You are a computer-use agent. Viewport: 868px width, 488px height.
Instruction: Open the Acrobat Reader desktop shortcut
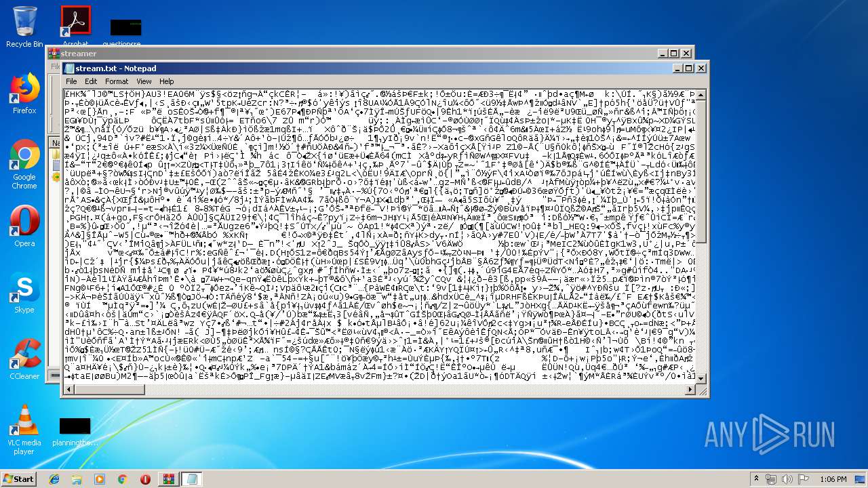coord(75,26)
